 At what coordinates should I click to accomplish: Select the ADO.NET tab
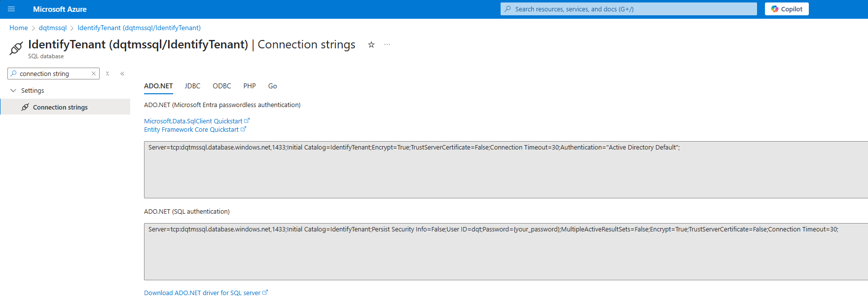(158, 86)
